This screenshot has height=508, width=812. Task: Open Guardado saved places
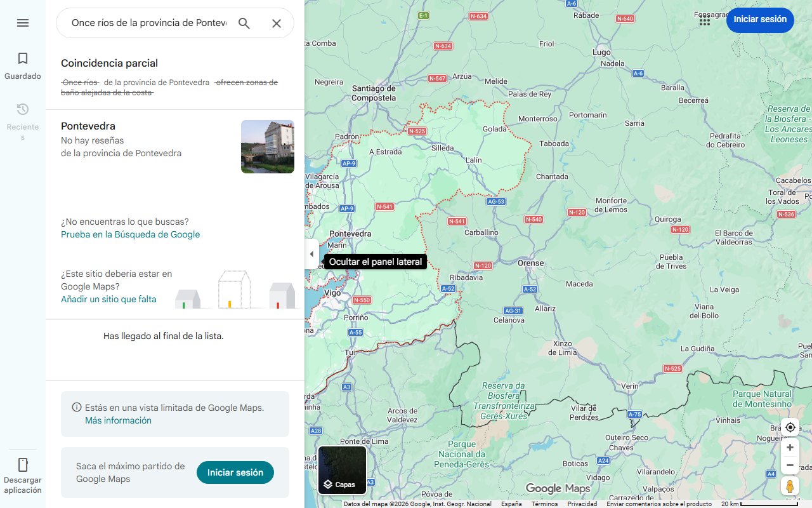[23, 65]
